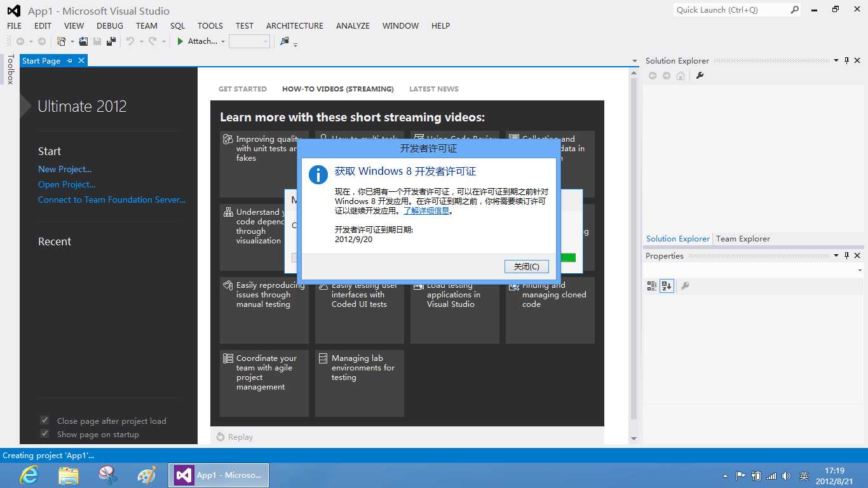The width and height of the screenshot is (868, 488).
Task: Click Solution Explorer Home icon
Action: (681, 76)
